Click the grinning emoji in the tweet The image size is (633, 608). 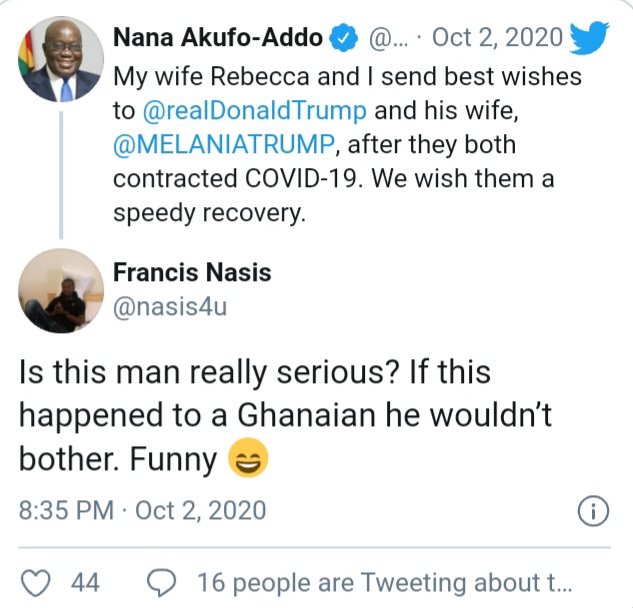point(246,460)
